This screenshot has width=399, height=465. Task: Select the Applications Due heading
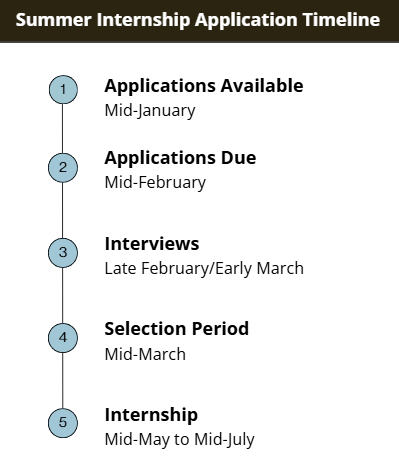point(180,158)
